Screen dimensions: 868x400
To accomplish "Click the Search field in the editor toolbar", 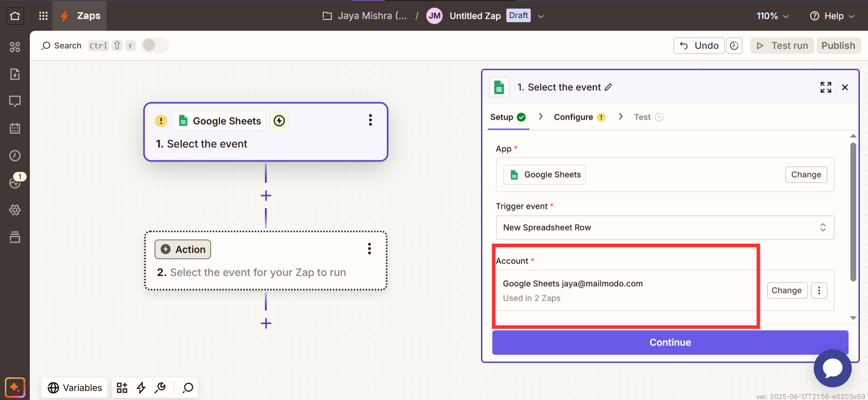I will [x=61, y=46].
